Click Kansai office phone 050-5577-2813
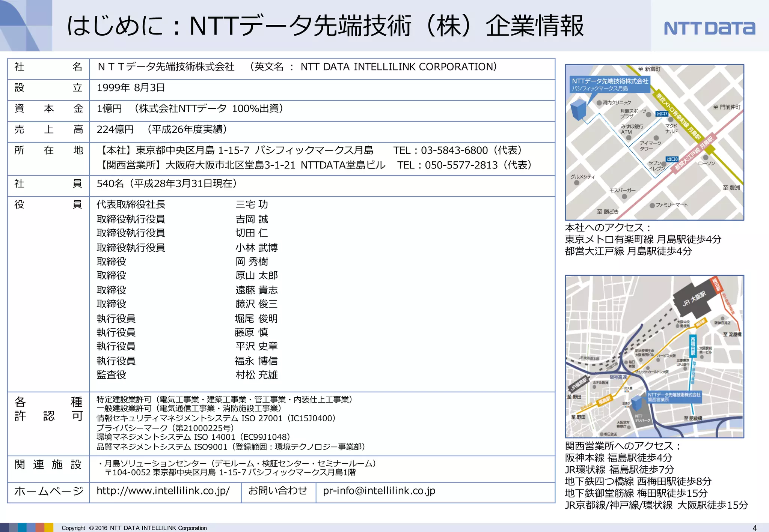769x532 pixels. pos(461,165)
